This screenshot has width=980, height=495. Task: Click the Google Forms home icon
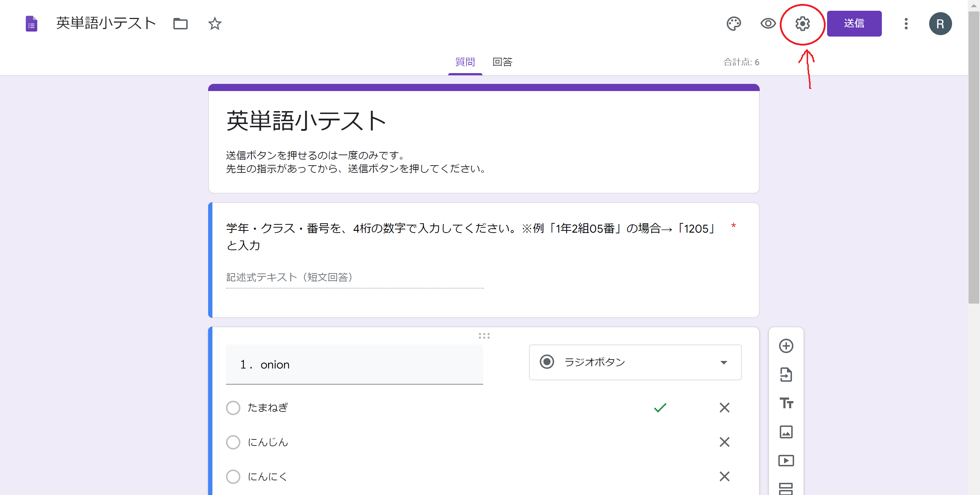pyautogui.click(x=31, y=24)
